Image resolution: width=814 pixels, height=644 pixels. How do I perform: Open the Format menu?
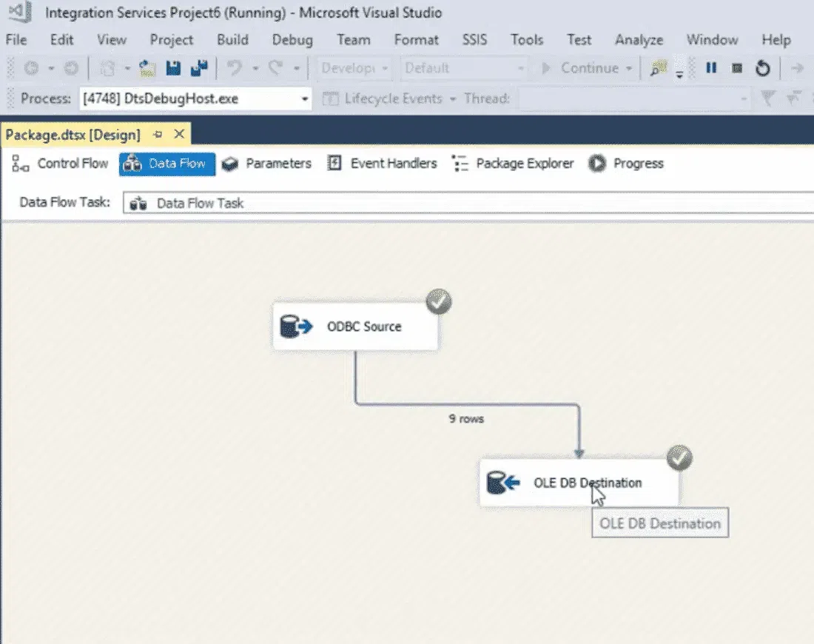[417, 40]
